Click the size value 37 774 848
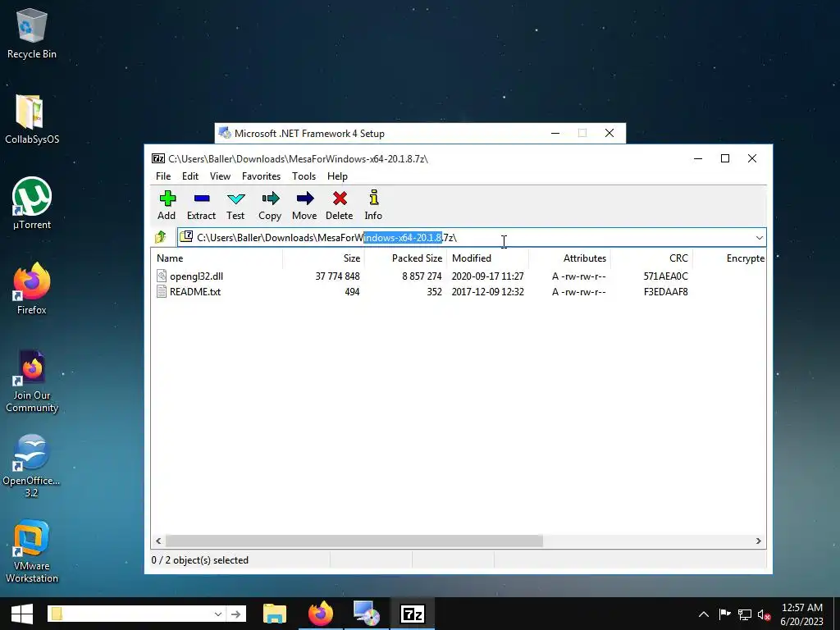The height and width of the screenshot is (630, 840). [337, 276]
